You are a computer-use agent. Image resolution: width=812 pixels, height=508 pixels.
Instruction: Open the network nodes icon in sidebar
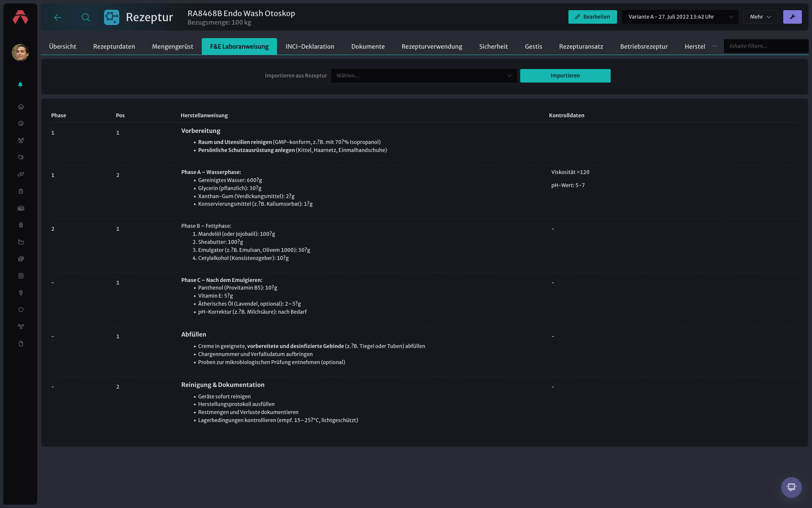21,327
